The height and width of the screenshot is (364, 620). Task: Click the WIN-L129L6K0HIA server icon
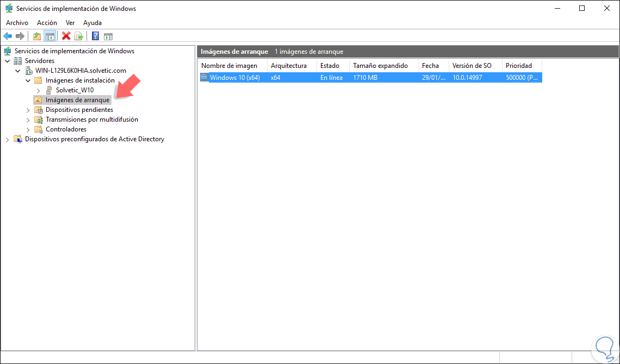point(28,71)
